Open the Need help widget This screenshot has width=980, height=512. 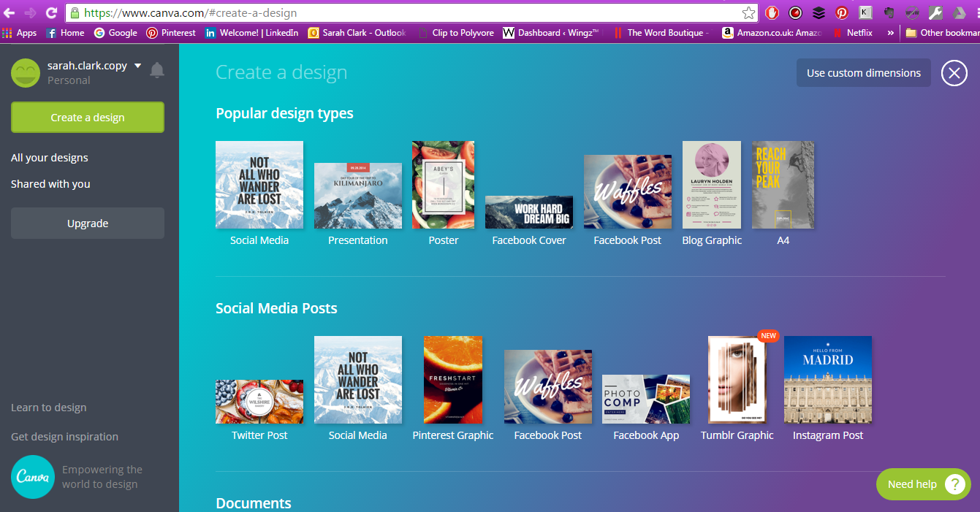coord(924,484)
